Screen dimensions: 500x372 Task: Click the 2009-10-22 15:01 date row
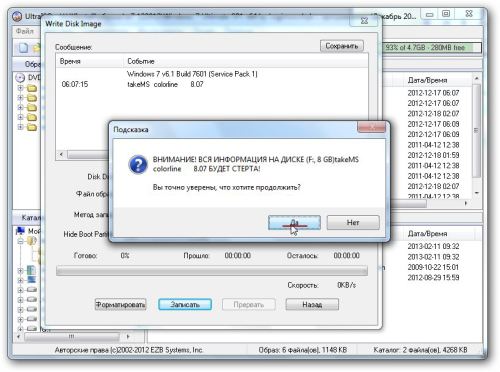433,267
